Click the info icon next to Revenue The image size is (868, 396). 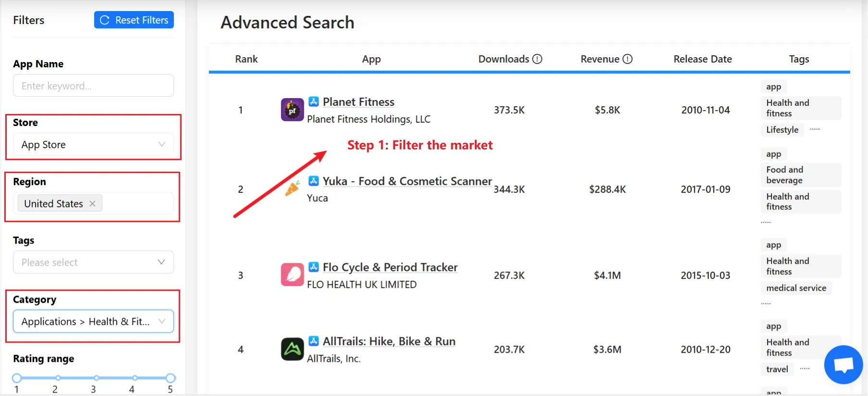(x=627, y=58)
